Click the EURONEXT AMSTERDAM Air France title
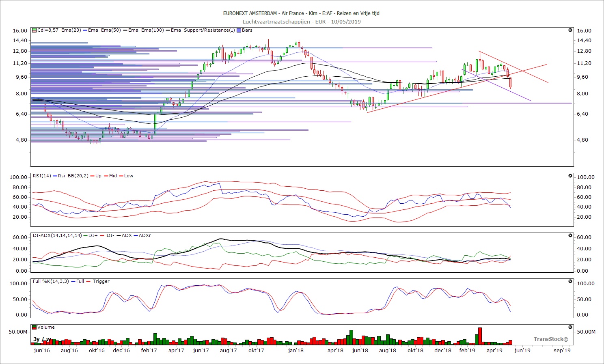The image size is (604, 364). [301, 13]
